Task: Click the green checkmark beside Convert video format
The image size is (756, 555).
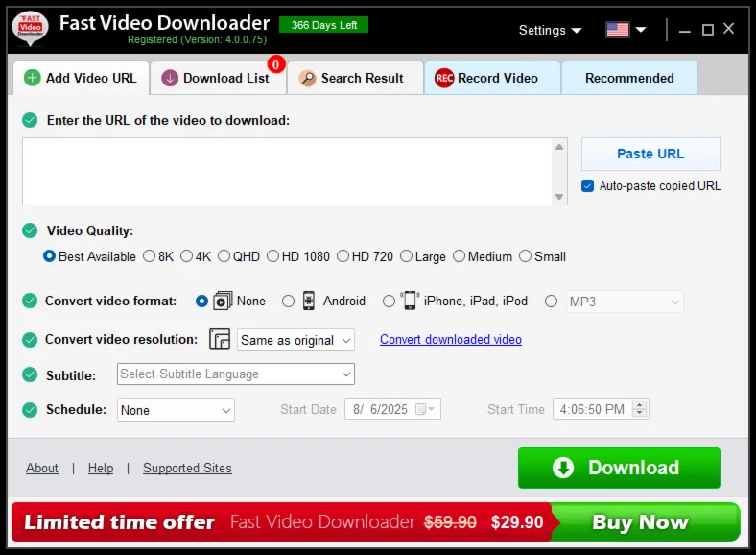Action: 30,301
